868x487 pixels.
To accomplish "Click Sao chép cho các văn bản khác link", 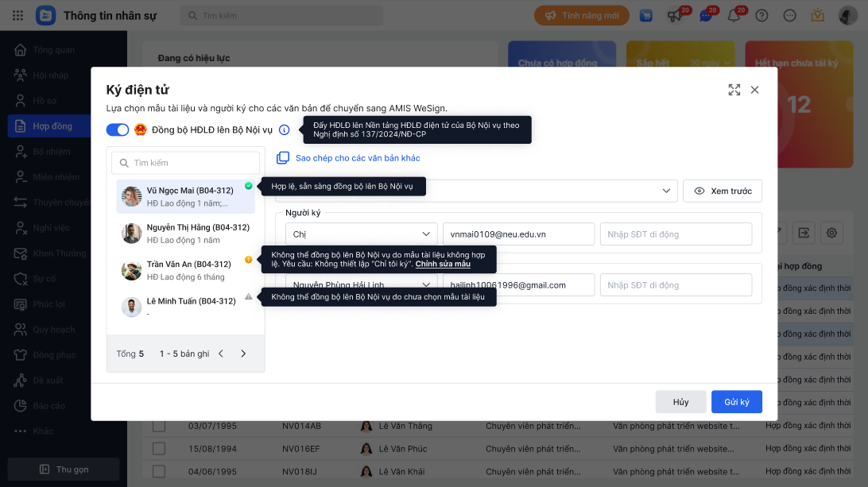I will (x=358, y=158).
